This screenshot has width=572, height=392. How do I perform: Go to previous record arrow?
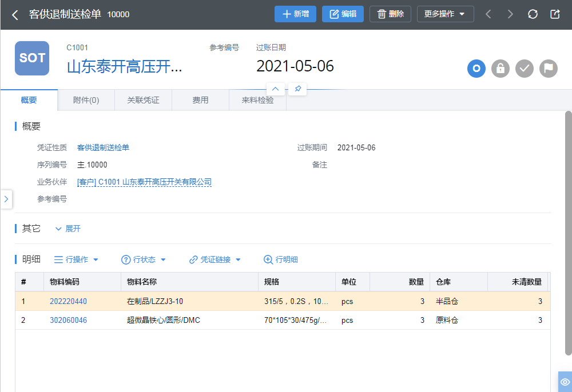click(x=488, y=14)
